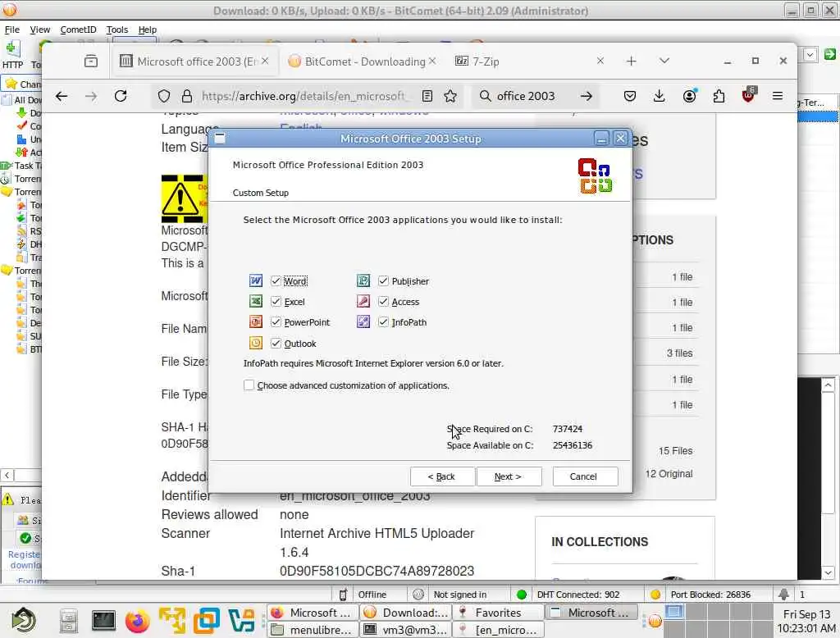Open BitComet Tools menu
Screen dimensions: 840x638
116,30
